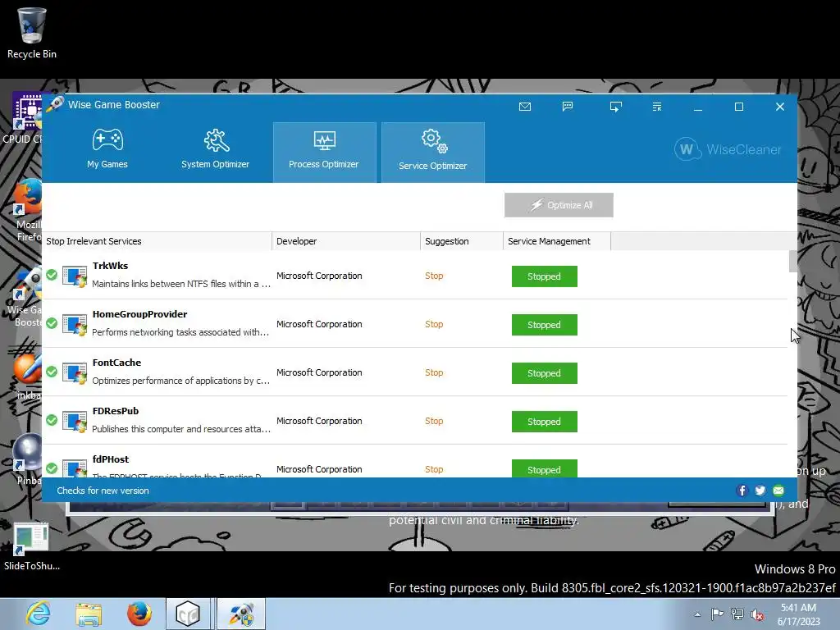The height and width of the screenshot is (630, 840).
Task: Click the green check next to FontCache
Action: point(52,372)
